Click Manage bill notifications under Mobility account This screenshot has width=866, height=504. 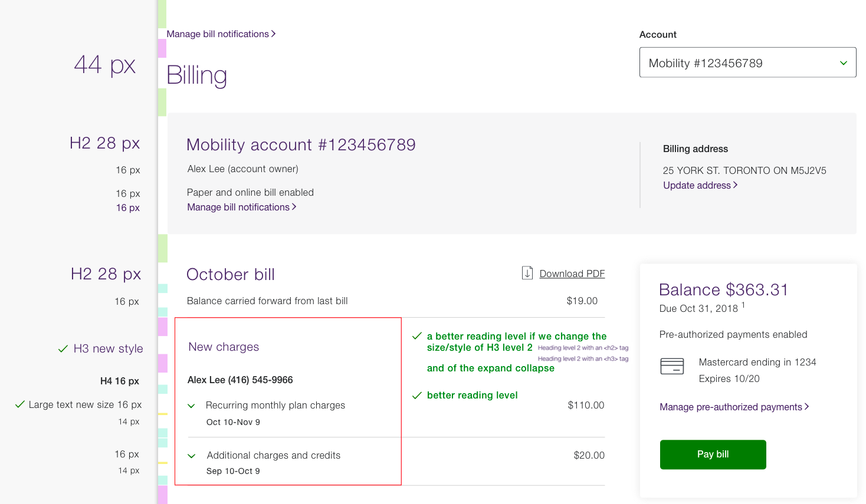(238, 207)
